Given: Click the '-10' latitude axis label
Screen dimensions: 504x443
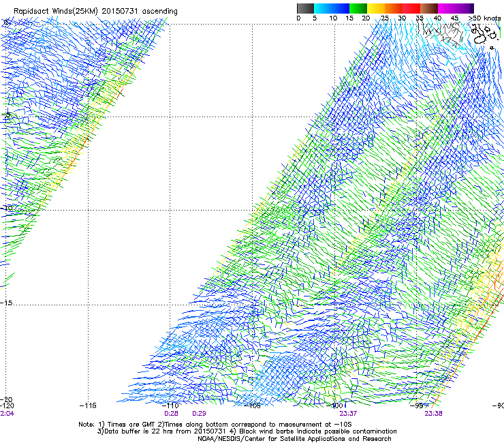Looking at the screenshot, I should (x=6, y=208).
